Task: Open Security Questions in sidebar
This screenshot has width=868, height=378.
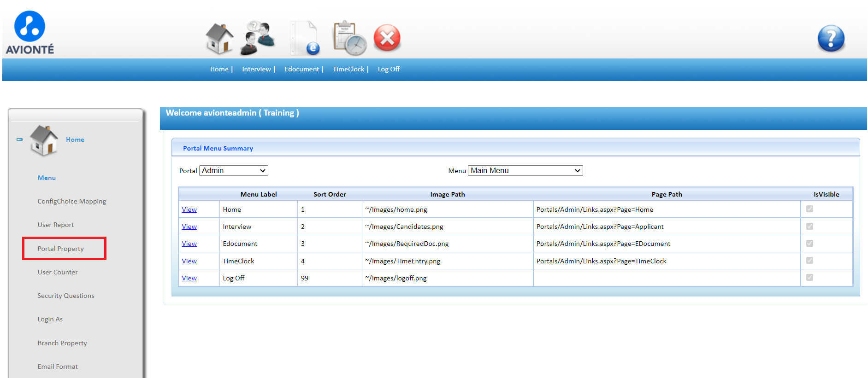Action: pyautogui.click(x=66, y=296)
